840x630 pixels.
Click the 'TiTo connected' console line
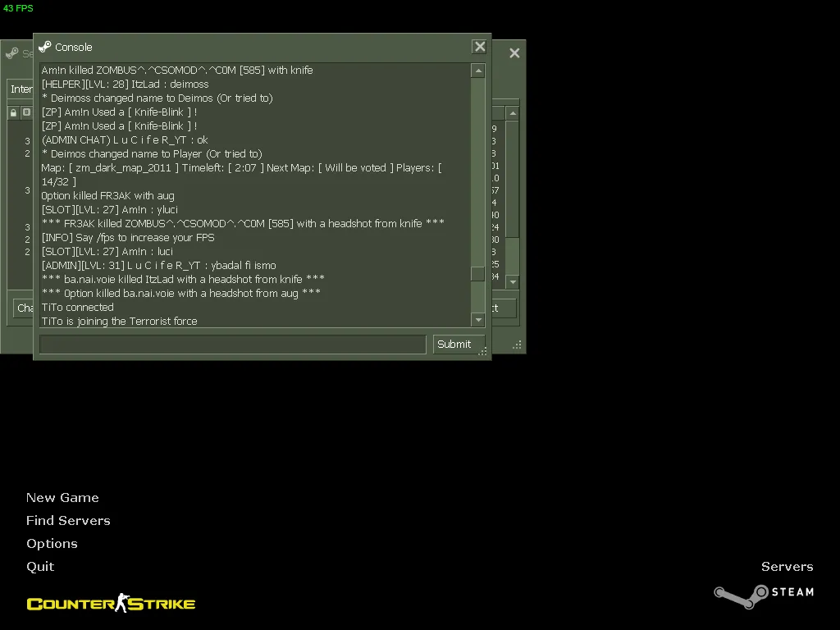(x=78, y=307)
